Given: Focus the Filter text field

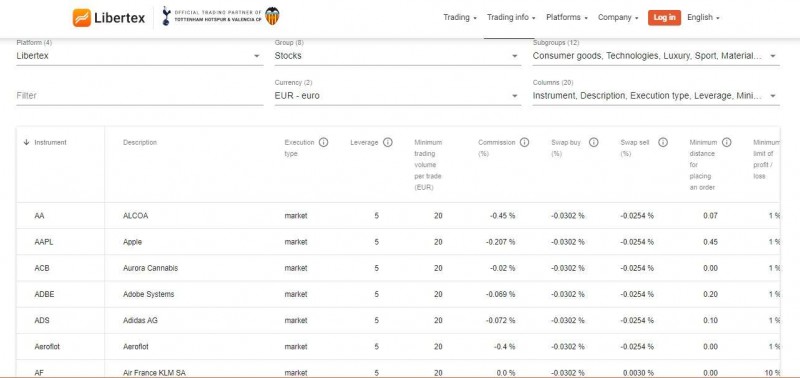Looking at the screenshot, I should click(140, 96).
